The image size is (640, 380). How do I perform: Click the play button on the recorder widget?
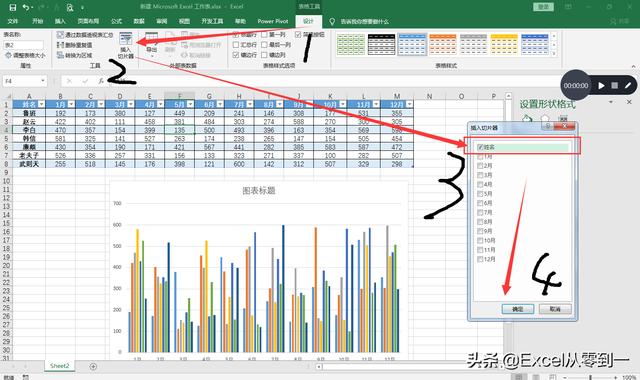pyautogui.click(x=601, y=86)
